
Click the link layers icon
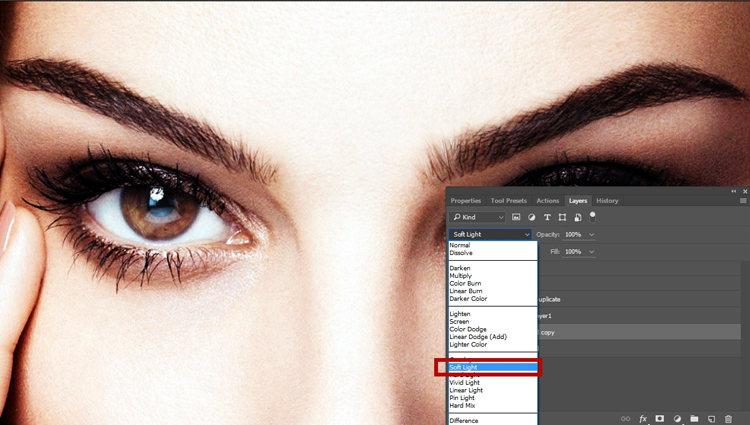(x=625, y=419)
